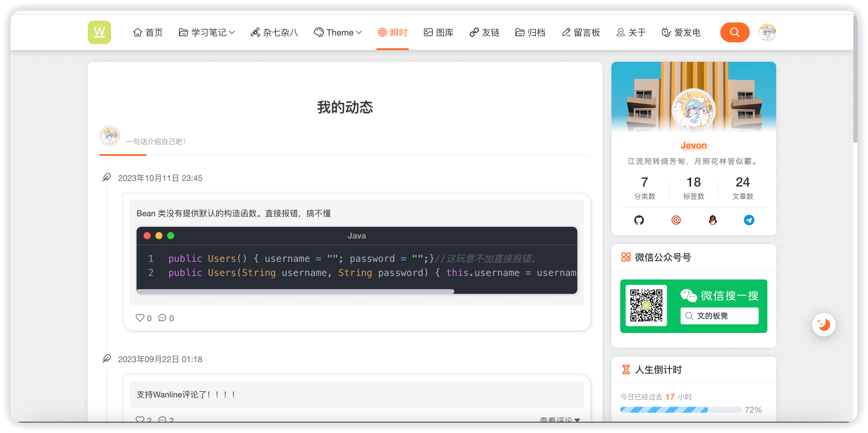Open the 关于 about page
The height and width of the screenshot is (433, 868).
coord(631,32)
